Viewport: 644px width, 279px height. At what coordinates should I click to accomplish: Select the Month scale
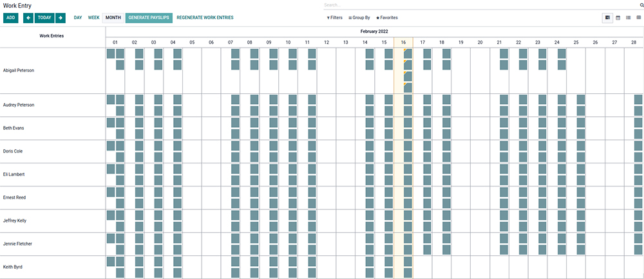(113, 18)
